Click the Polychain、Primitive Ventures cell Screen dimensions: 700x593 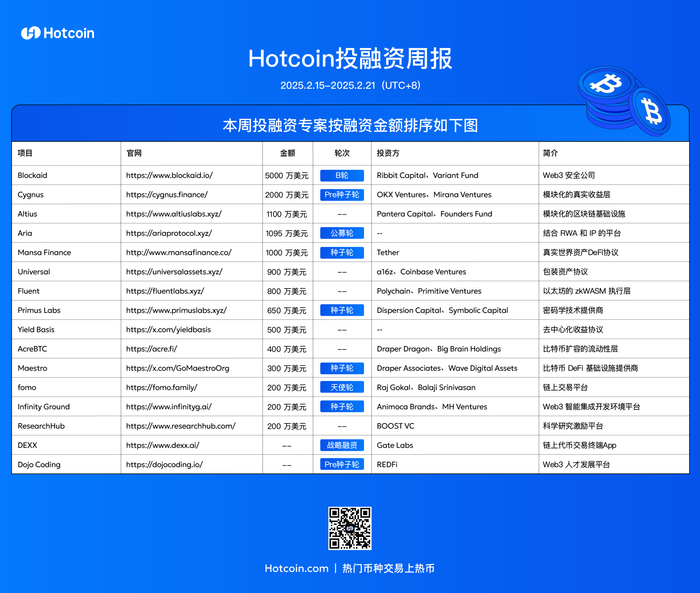(429, 291)
